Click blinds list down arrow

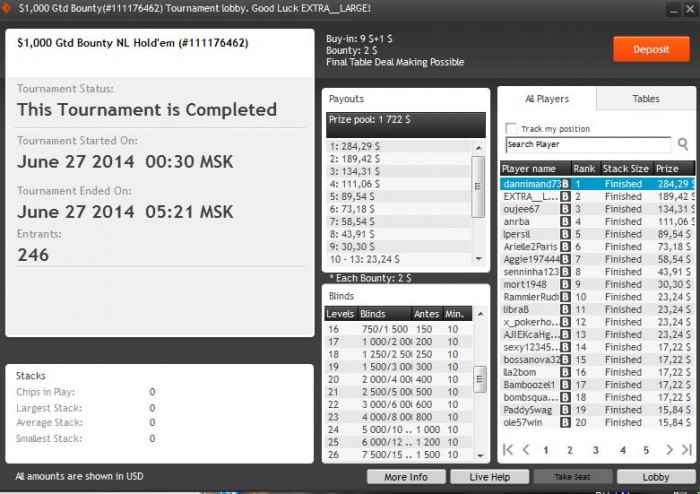point(480,456)
